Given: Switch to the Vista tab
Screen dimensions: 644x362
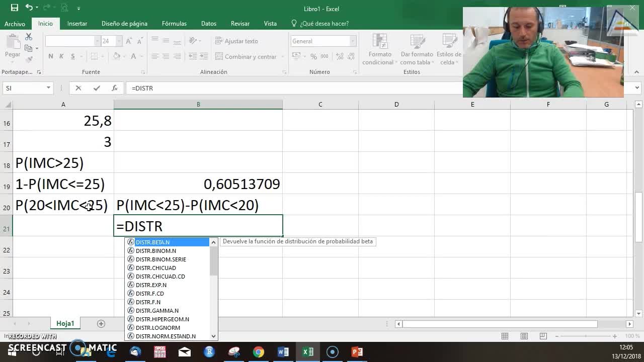Looking at the screenshot, I should (270, 24).
